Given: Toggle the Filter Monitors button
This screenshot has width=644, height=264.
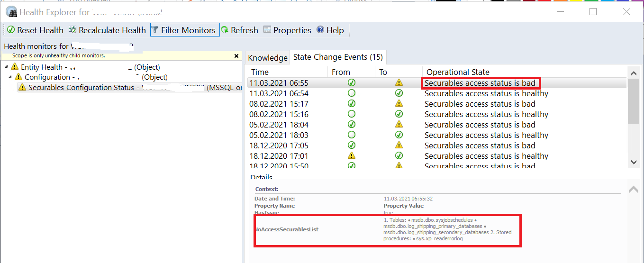Looking at the screenshot, I should [x=185, y=30].
